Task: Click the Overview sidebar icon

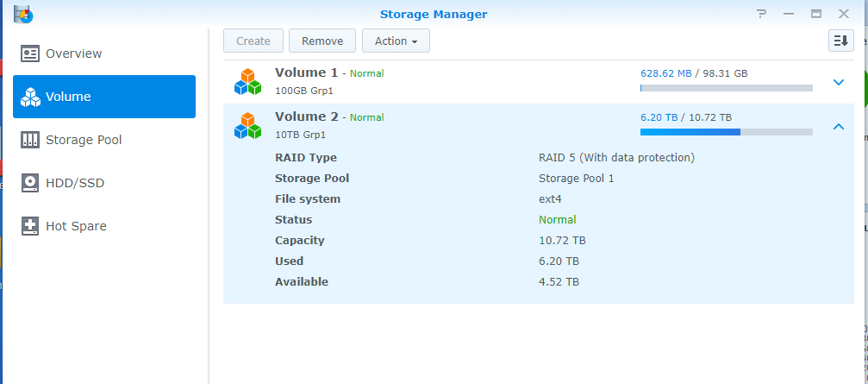Action: coord(30,54)
